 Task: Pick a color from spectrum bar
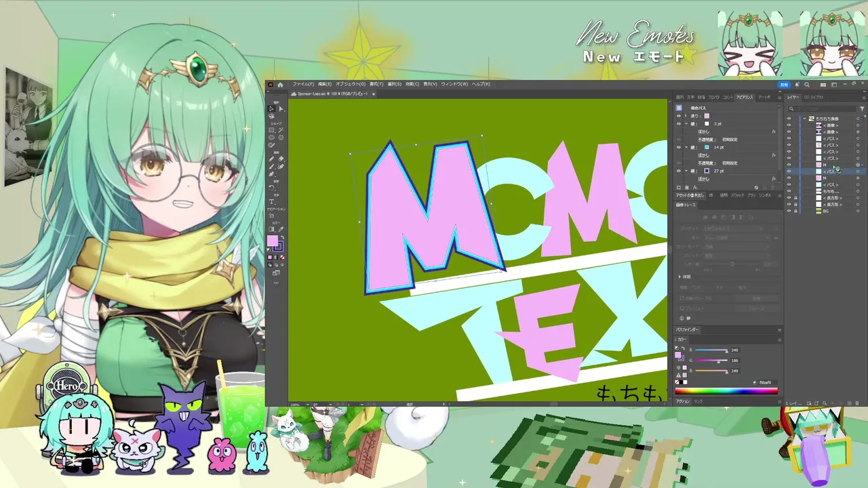point(726,390)
